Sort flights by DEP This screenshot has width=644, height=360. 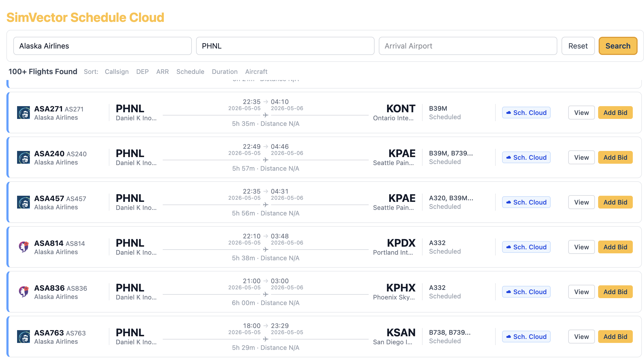pyautogui.click(x=142, y=72)
